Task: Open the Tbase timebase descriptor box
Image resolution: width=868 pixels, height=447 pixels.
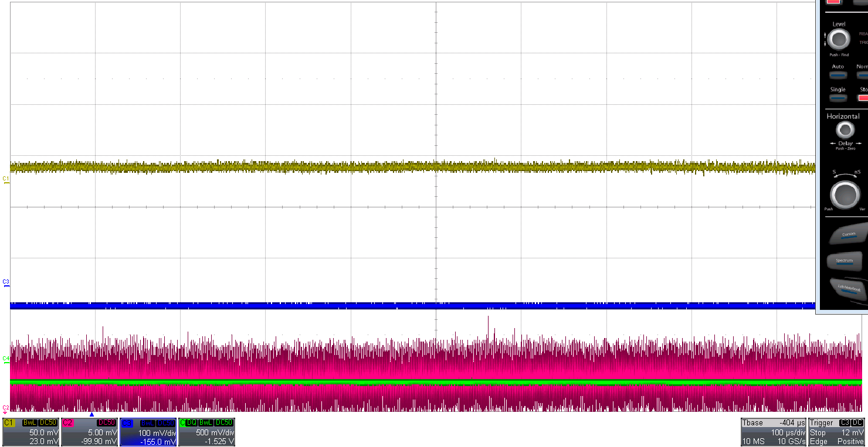Action: coord(774,432)
